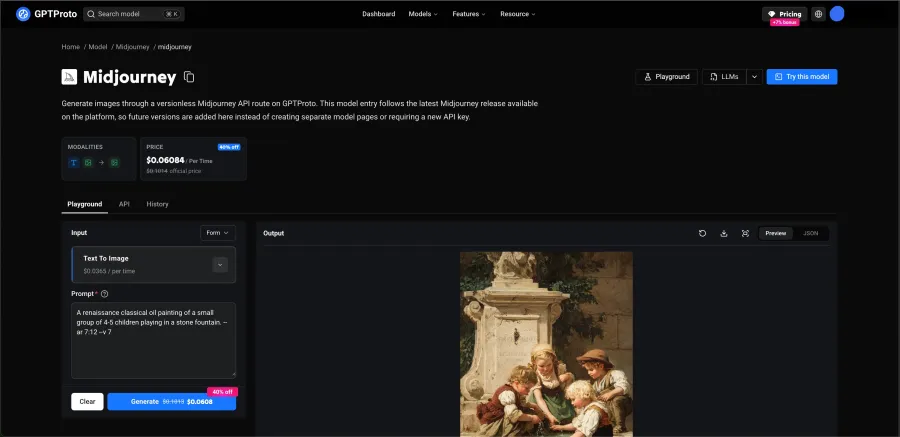Click Try this model button
900x437 pixels.
[802, 76]
